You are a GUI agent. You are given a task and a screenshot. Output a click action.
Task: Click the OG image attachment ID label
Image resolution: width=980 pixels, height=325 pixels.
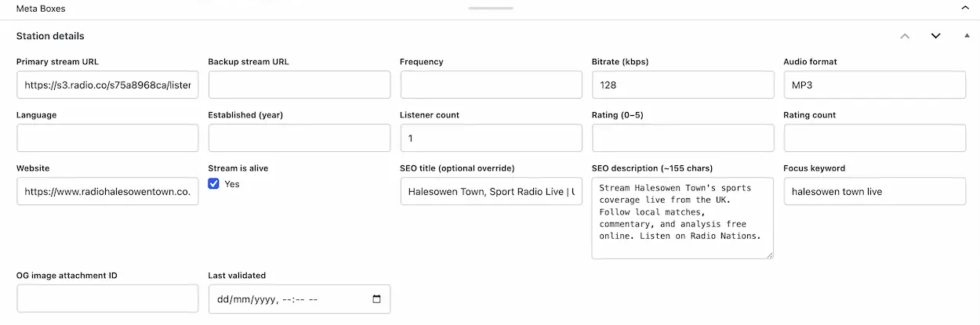67,276
